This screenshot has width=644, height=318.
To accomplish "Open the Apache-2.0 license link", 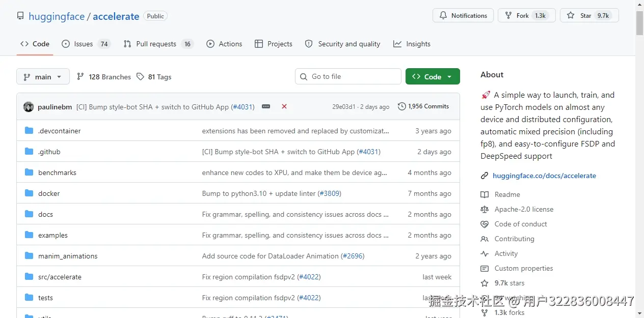I will point(524,209).
